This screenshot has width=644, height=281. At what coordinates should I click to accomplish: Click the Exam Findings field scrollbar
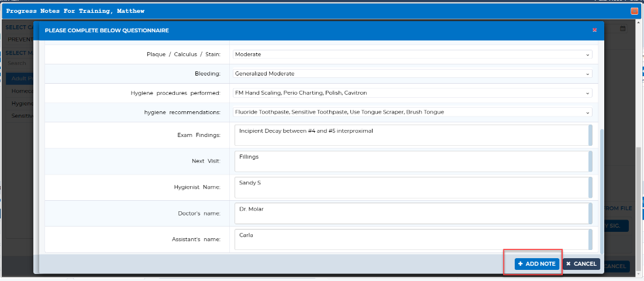pyautogui.click(x=591, y=135)
